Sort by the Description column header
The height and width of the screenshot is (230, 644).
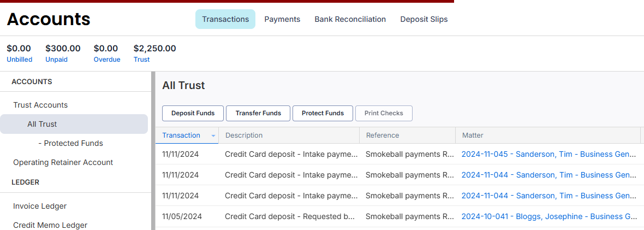pos(244,135)
